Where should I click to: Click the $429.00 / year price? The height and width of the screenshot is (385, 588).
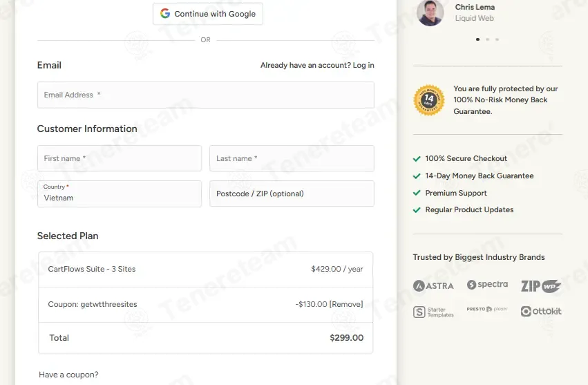[337, 269]
